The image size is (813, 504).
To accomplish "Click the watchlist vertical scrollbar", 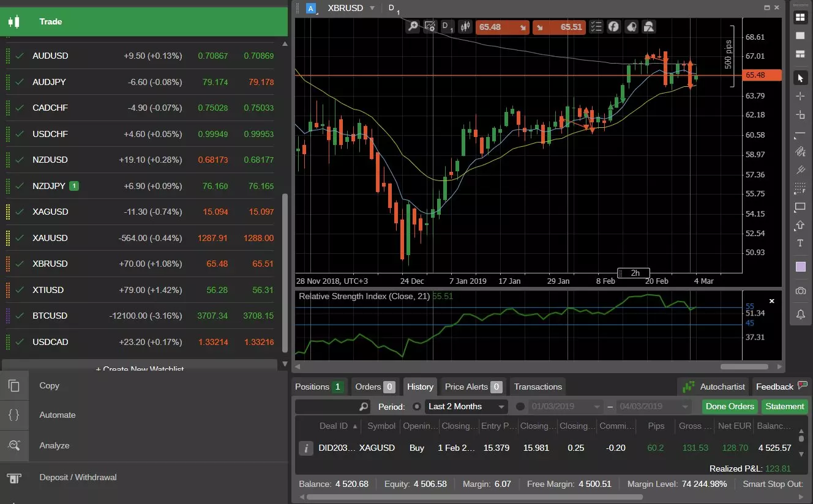I will (x=284, y=273).
